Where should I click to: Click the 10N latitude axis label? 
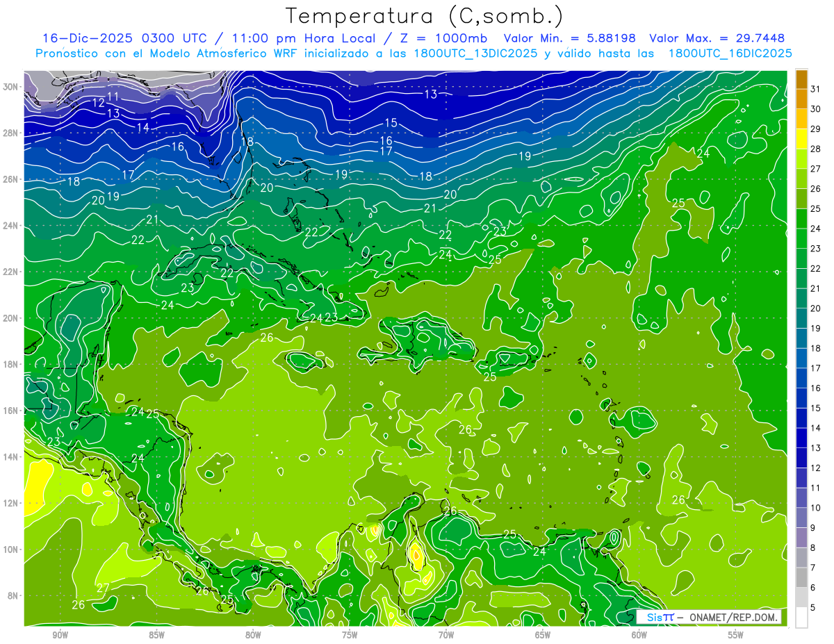(x=12, y=550)
